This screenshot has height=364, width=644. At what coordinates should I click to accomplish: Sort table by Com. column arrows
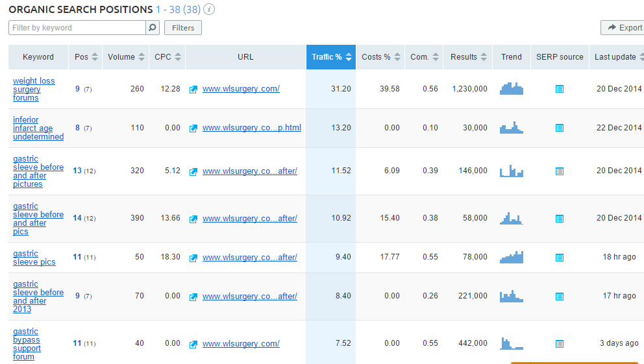click(x=436, y=57)
